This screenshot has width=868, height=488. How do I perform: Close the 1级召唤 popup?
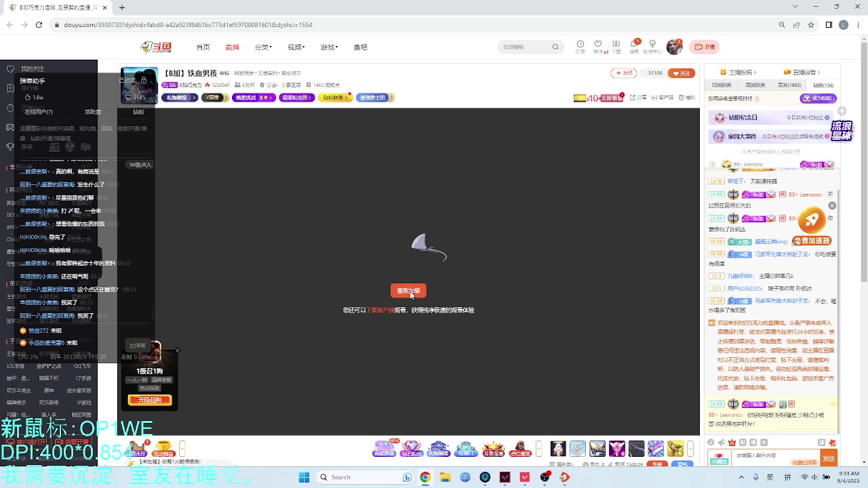[x=177, y=350]
